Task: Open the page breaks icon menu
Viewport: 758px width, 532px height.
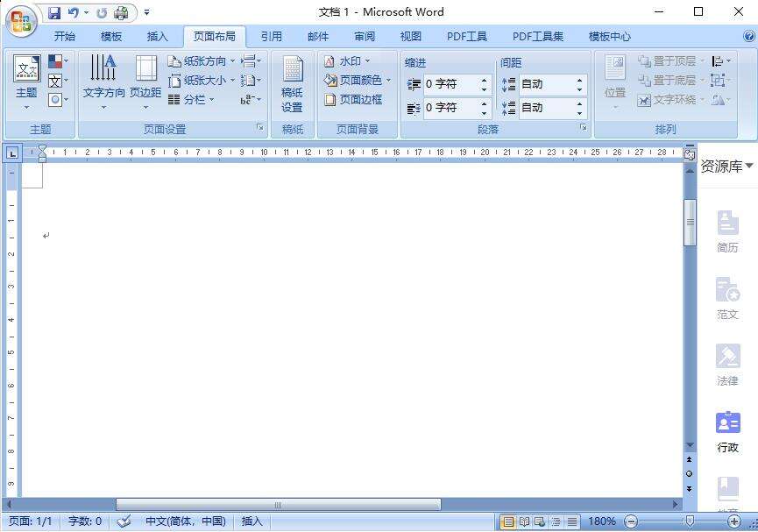Action: 251,61
